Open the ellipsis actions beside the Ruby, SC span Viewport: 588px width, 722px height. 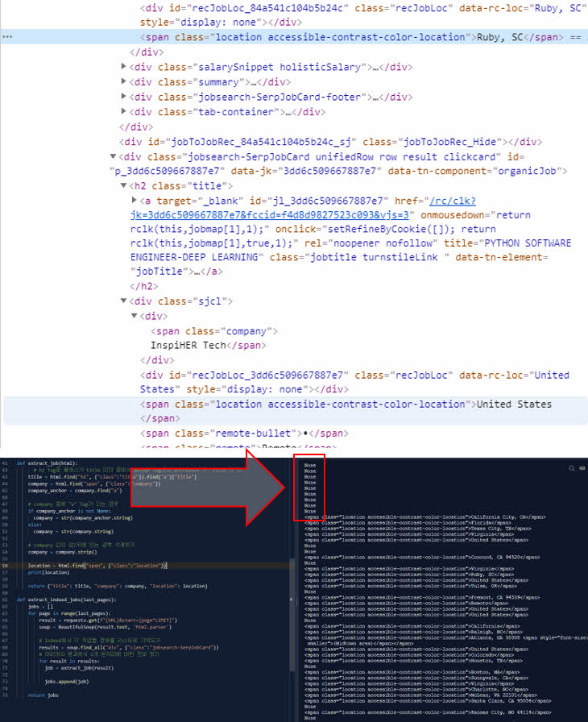click(x=7, y=37)
